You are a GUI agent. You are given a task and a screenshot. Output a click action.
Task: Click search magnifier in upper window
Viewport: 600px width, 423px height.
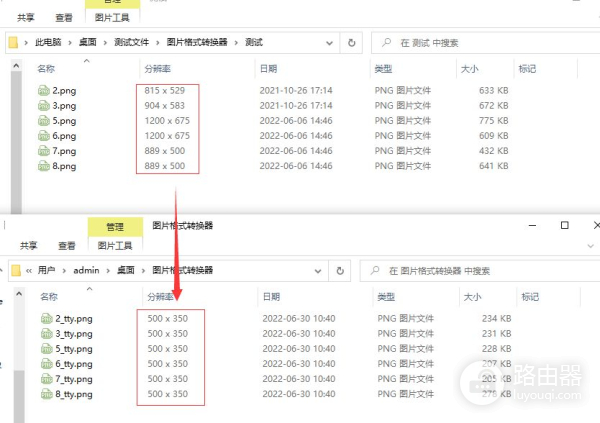386,42
